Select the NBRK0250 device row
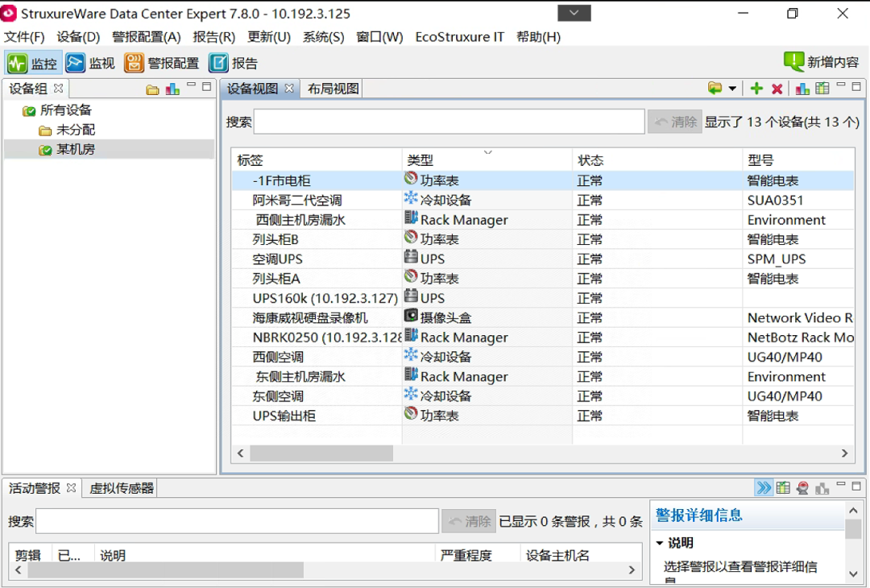Image resolution: width=870 pixels, height=588 pixels. tap(543, 337)
